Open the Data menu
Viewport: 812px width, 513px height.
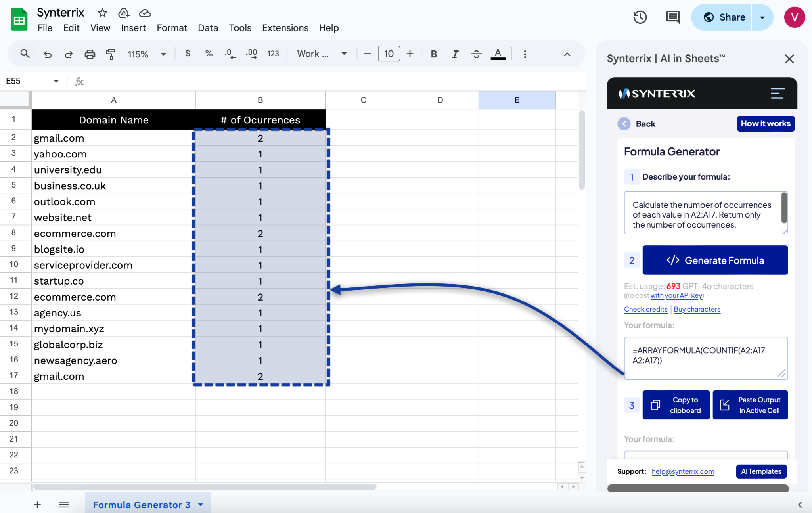[x=208, y=28]
